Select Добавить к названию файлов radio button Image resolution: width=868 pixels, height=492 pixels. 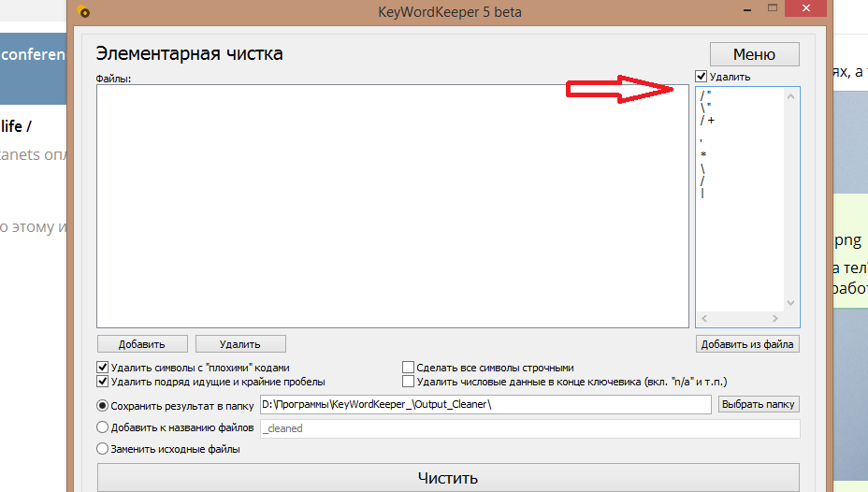point(102,427)
